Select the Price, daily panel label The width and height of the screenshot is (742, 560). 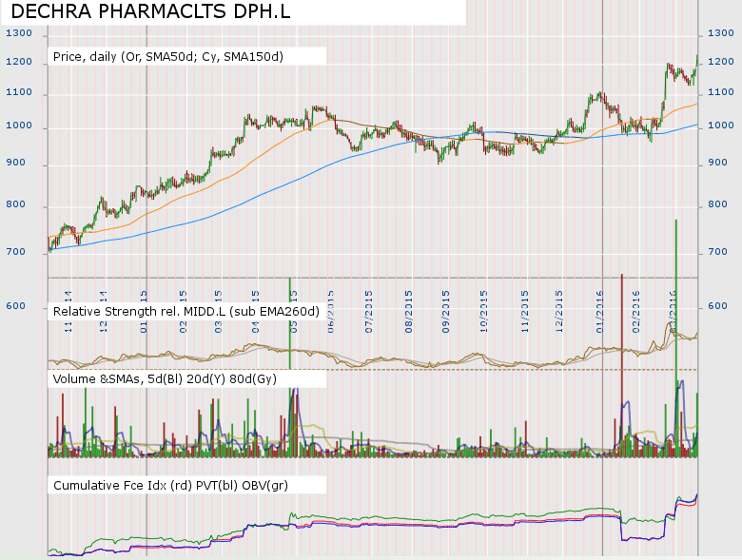tap(168, 56)
